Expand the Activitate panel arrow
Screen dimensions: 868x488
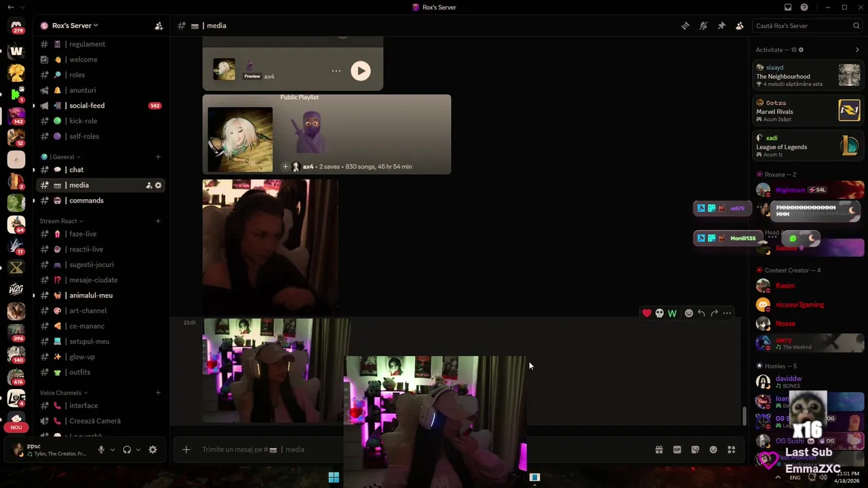click(857, 50)
